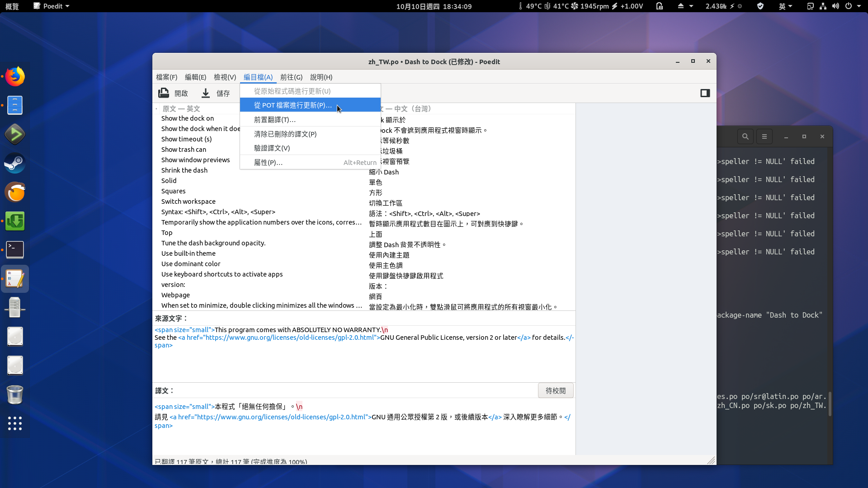Image resolution: width=868 pixels, height=488 pixels.
Task: Open the wired network icon in top bar
Action: (823, 6)
